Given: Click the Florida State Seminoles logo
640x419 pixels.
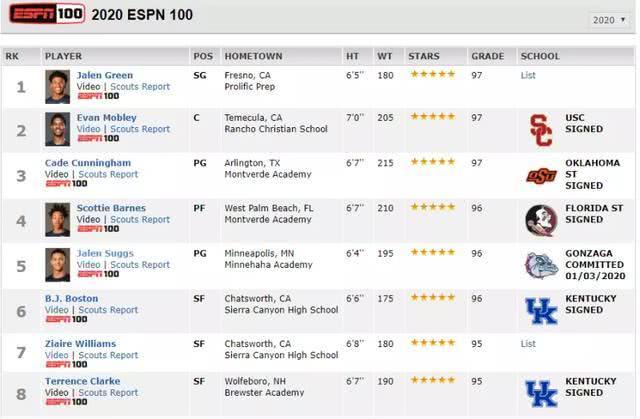Looking at the screenshot, I should [541, 220].
